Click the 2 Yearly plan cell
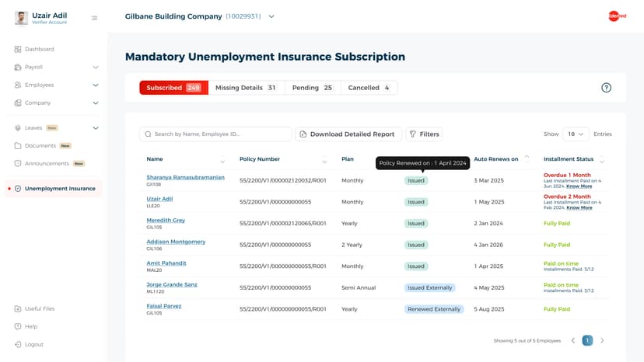 click(352, 245)
